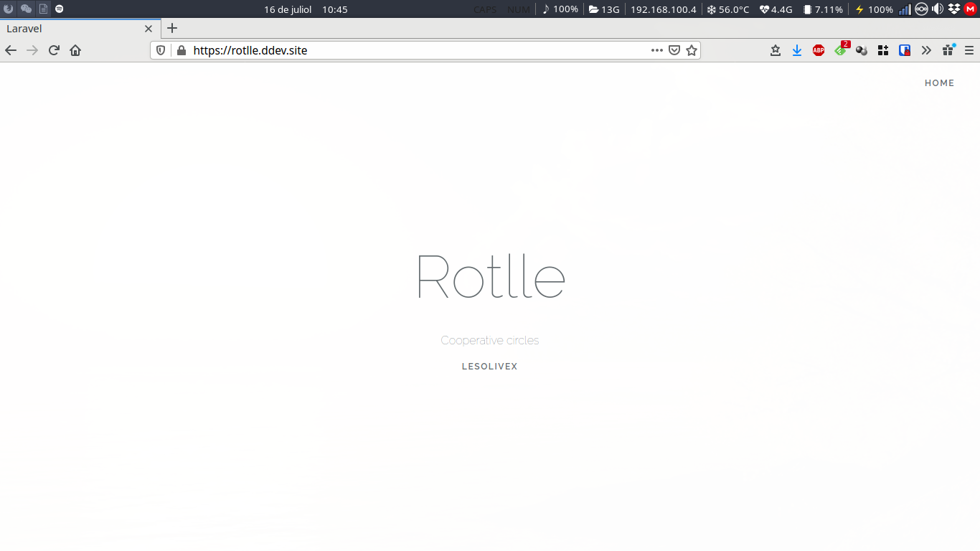
Task: Open the Adblock Plus extension icon
Action: 819,50
